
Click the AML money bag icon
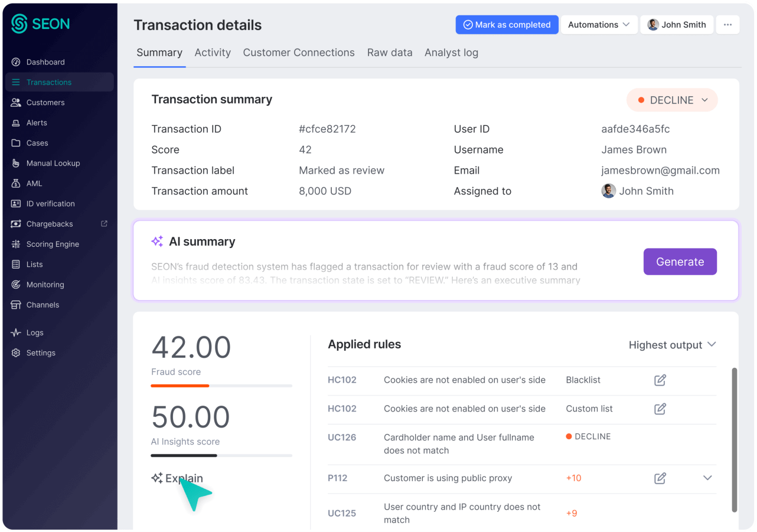pos(16,183)
